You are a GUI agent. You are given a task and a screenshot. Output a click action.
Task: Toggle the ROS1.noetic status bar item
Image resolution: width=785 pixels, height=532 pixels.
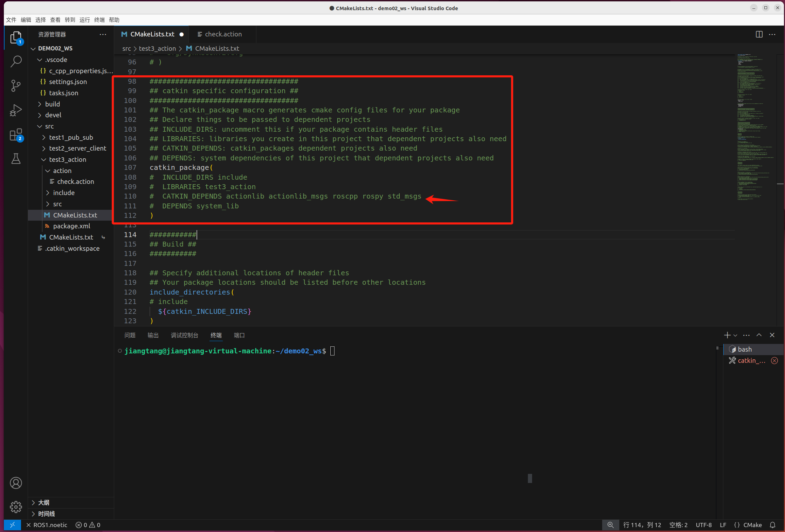pyautogui.click(x=47, y=525)
